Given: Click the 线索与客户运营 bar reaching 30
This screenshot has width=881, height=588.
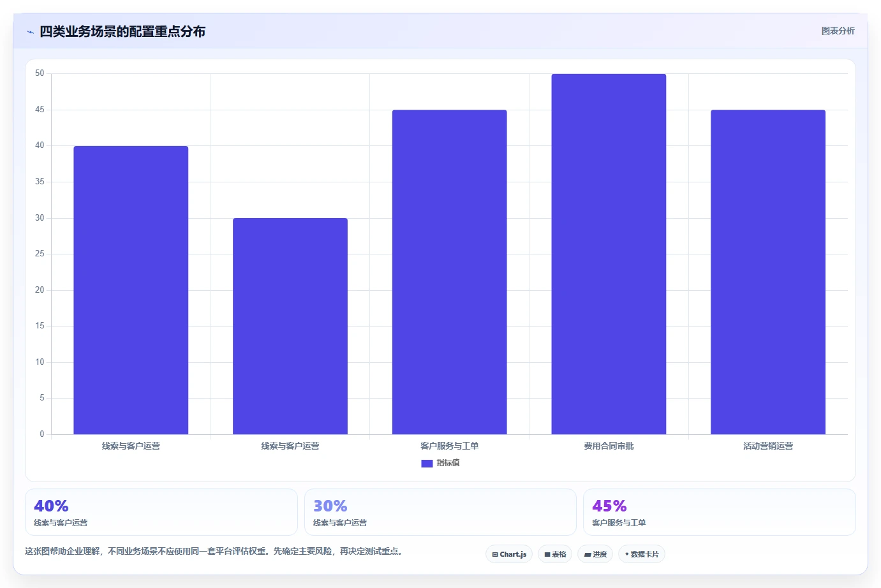Looking at the screenshot, I should pos(290,326).
